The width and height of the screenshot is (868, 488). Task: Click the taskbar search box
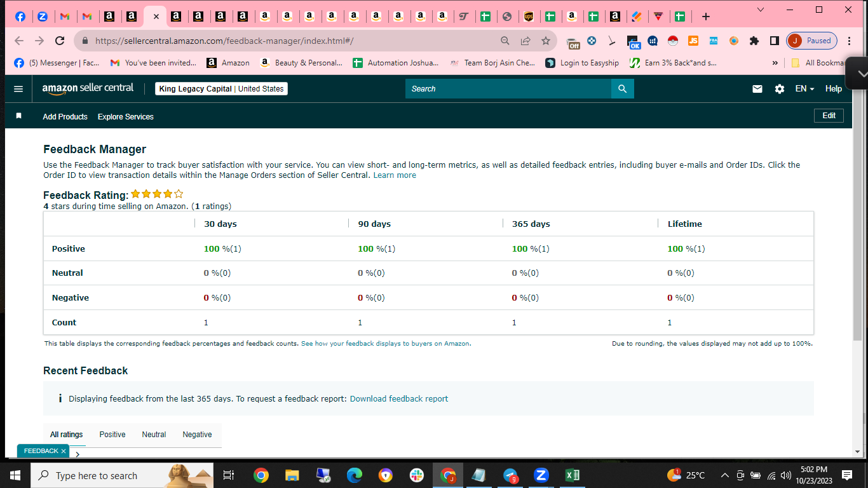pos(122,475)
